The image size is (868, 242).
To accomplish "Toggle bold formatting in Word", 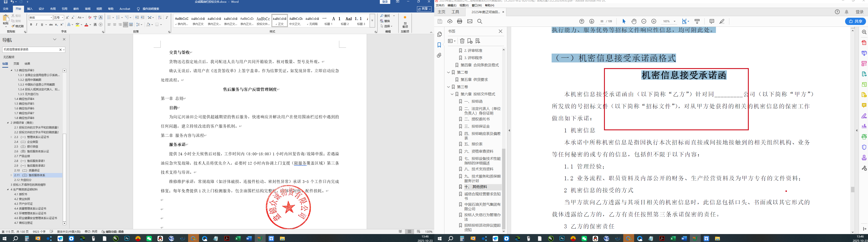I will pos(31,25).
